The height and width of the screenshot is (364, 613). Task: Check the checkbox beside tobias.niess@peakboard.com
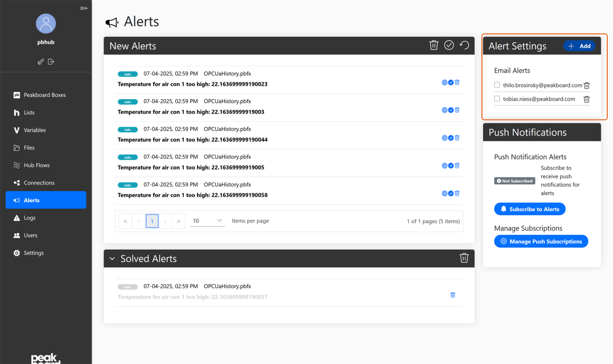pyautogui.click(x=497, y=99)
